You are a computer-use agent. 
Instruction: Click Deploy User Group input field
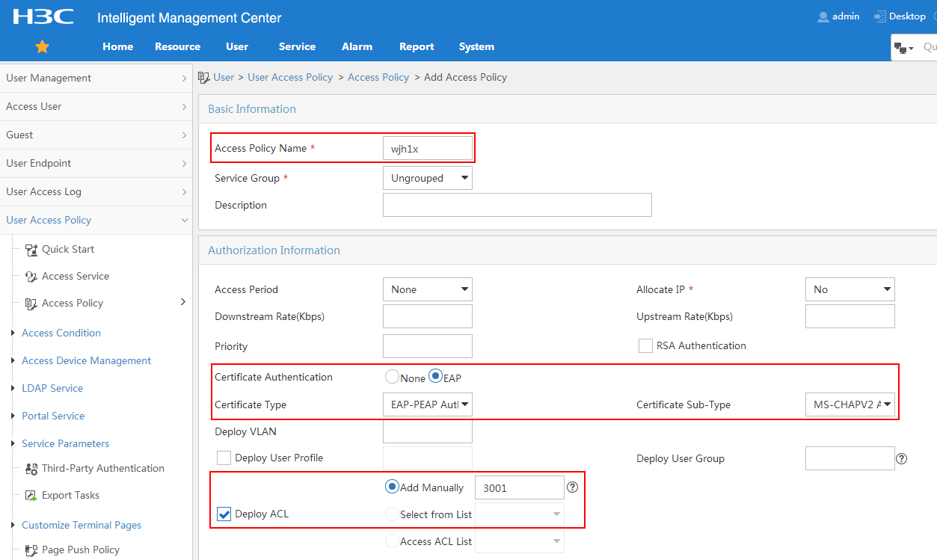click(x=850, y=458)
